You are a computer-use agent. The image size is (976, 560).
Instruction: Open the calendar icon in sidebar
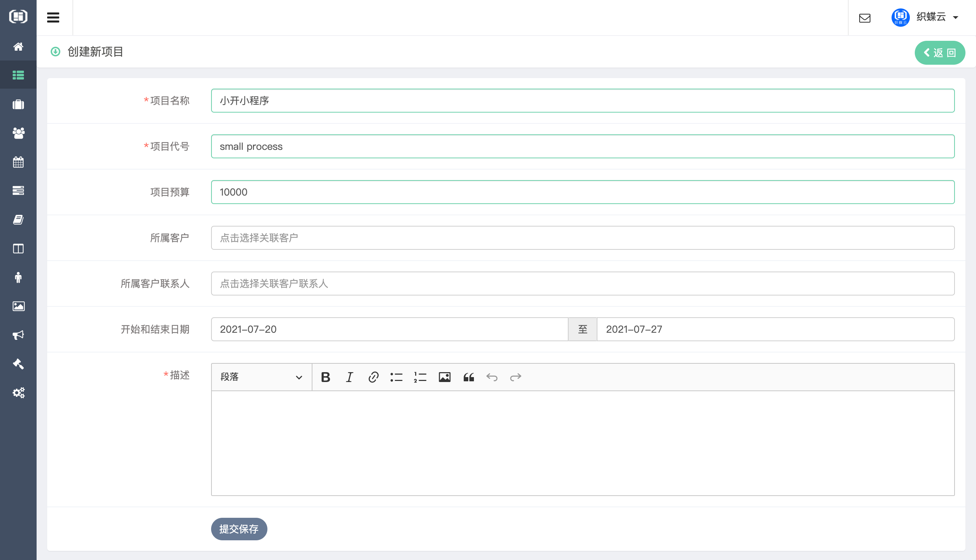point(18,162)
